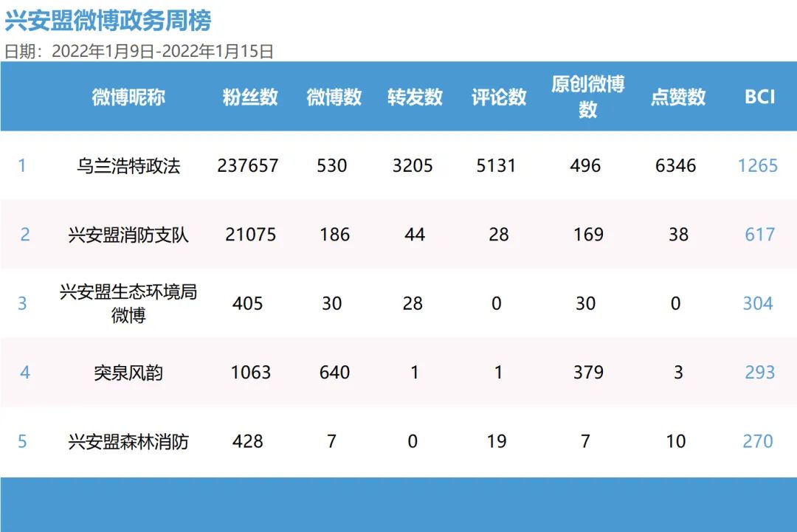Screen dimensions: 797x532
Task: Click BCI value 1265
Action: coord(757,165)
